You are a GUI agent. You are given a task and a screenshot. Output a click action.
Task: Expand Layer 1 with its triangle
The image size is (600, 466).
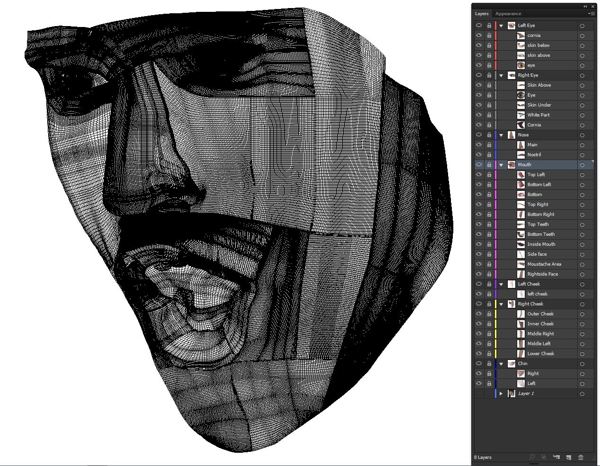tap(501, 394)
